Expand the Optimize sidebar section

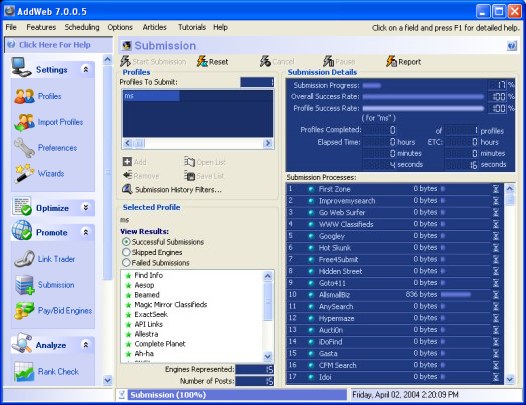click(x=86, y=208)
